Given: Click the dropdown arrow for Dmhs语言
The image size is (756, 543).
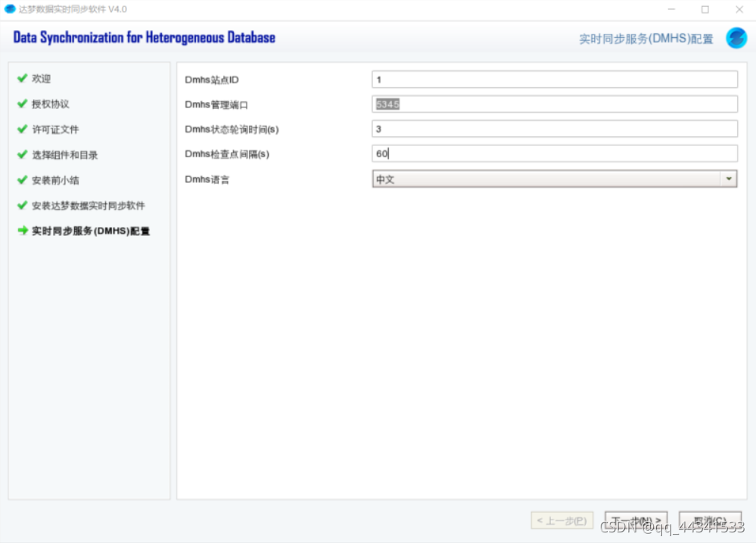Looking at the screenshot, I should point(730,178).
